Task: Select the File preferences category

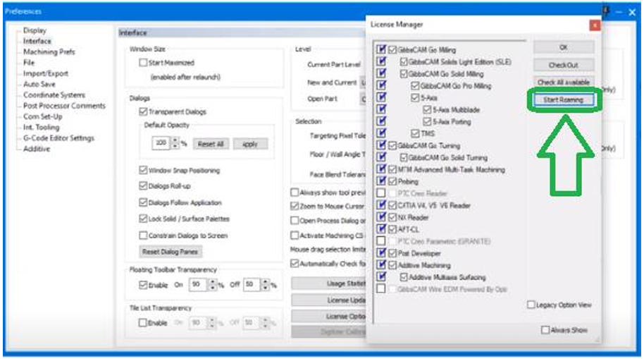Action: (x=29, y=63)
